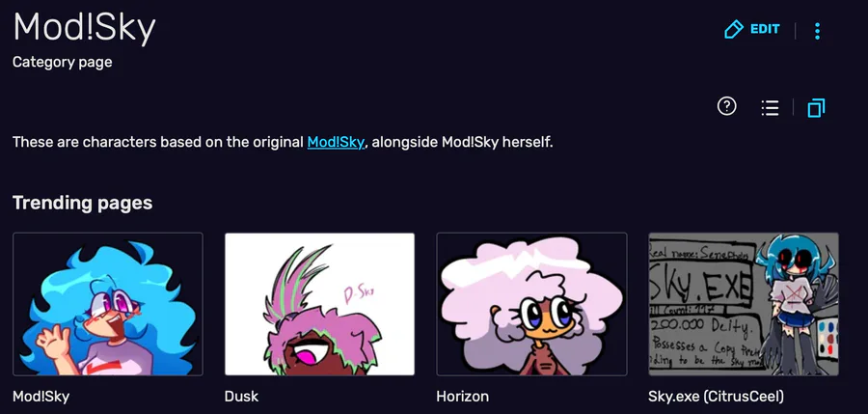Click the Dusk page caption
This screenshot has width=868, height=414.
pyautogui.click(x=241, y=397)
